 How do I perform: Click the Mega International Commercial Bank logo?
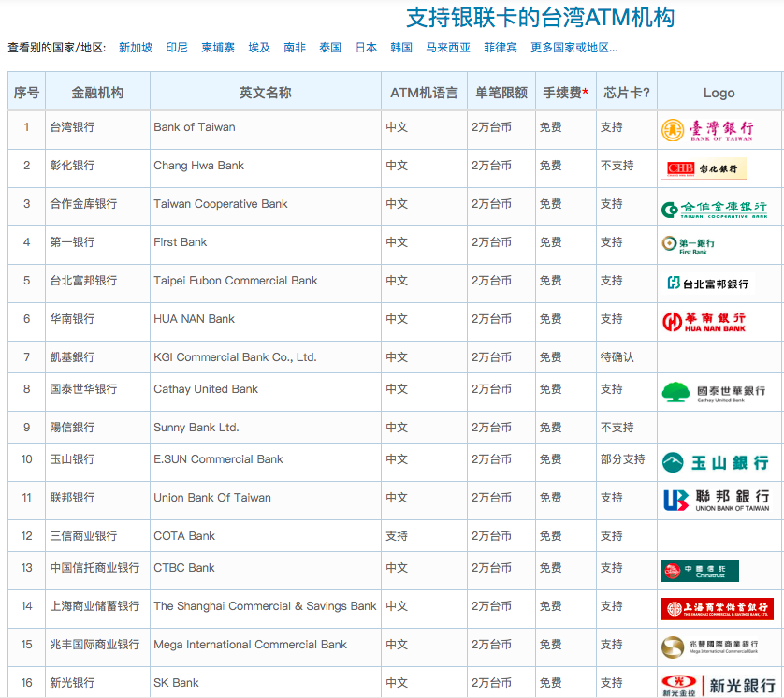709,647
